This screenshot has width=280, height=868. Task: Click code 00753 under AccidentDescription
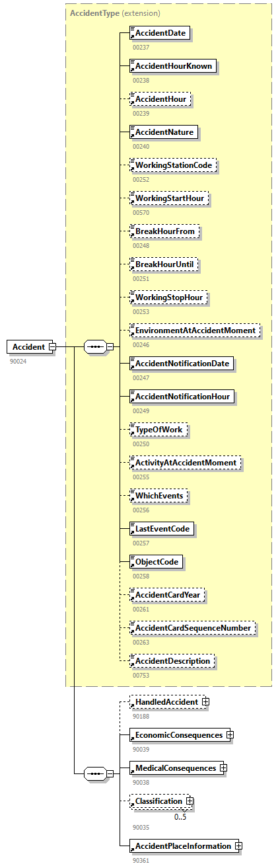(141, 675)
